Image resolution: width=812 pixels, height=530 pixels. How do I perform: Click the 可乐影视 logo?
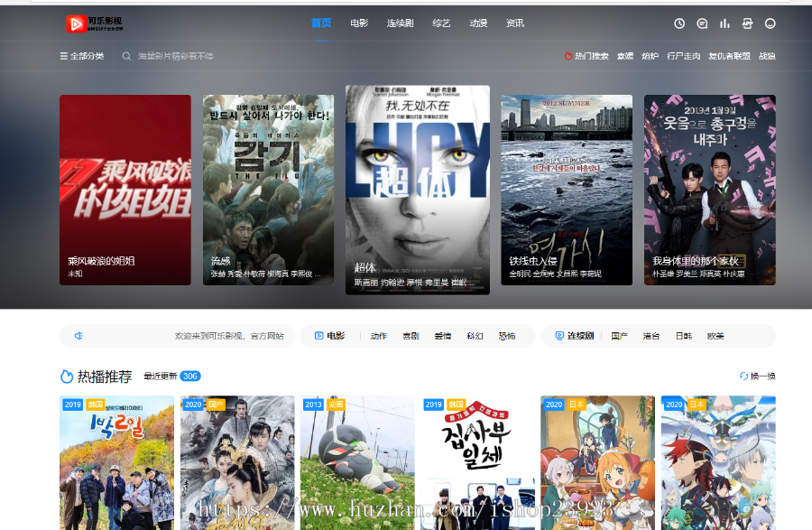click(95, 23)
